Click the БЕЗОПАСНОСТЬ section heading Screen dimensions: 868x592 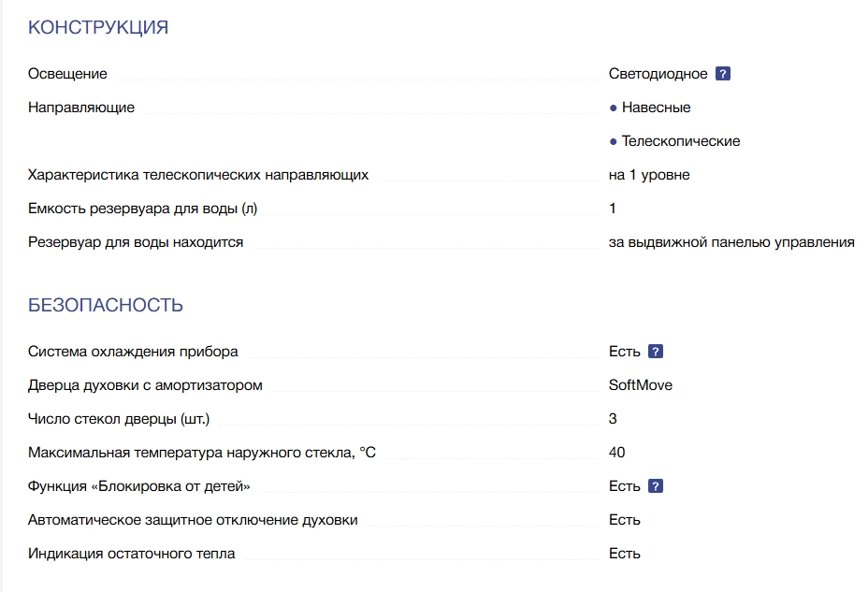coord(106,306)
